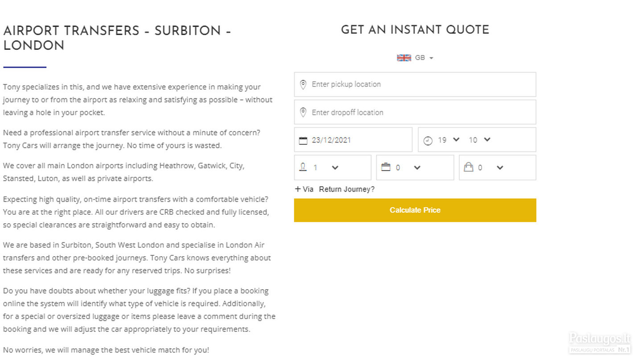Expand the hour dropdown showing 19
This screenshot has height=364, width=642.
point(449,140)
